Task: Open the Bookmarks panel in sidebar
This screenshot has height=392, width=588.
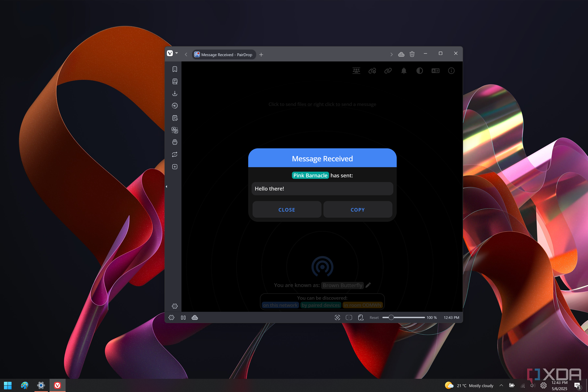Action: pos(175,69)
